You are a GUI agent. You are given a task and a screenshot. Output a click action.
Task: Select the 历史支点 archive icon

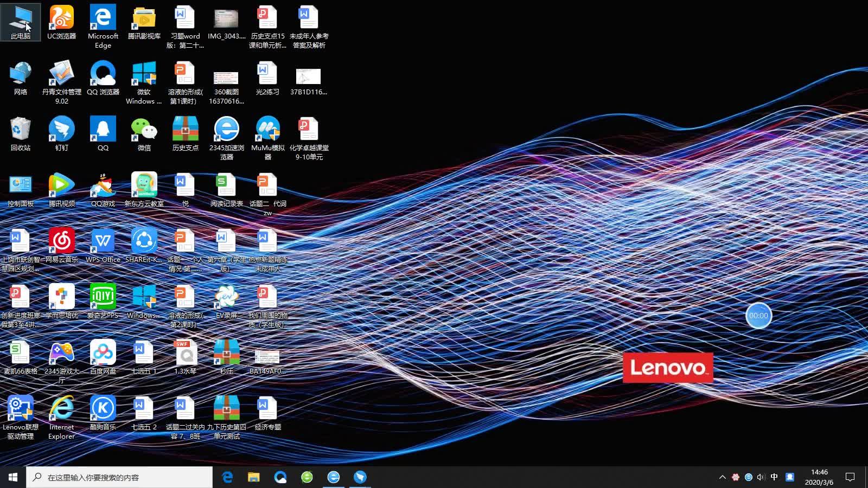(x=186, y=134)
